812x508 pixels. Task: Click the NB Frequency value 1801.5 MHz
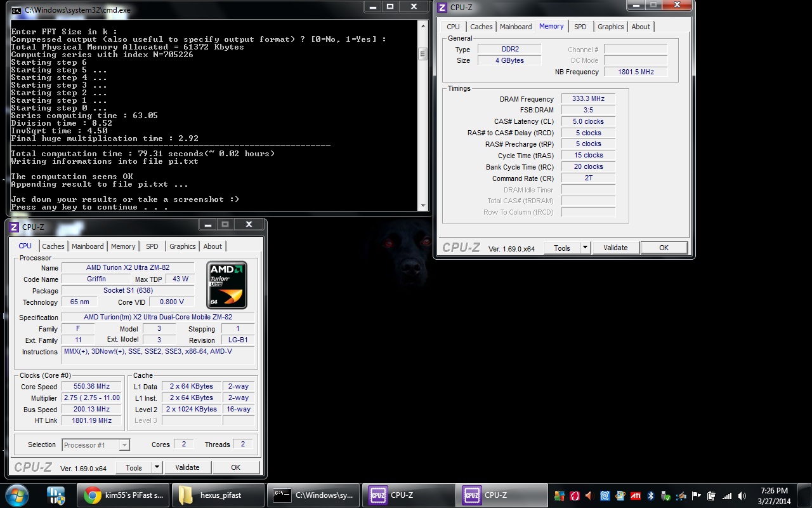[x=636, y=72]
